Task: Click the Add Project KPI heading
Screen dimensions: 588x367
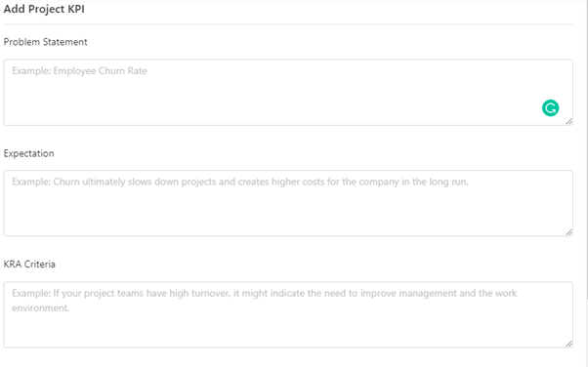Action: (x=44, y=9)
